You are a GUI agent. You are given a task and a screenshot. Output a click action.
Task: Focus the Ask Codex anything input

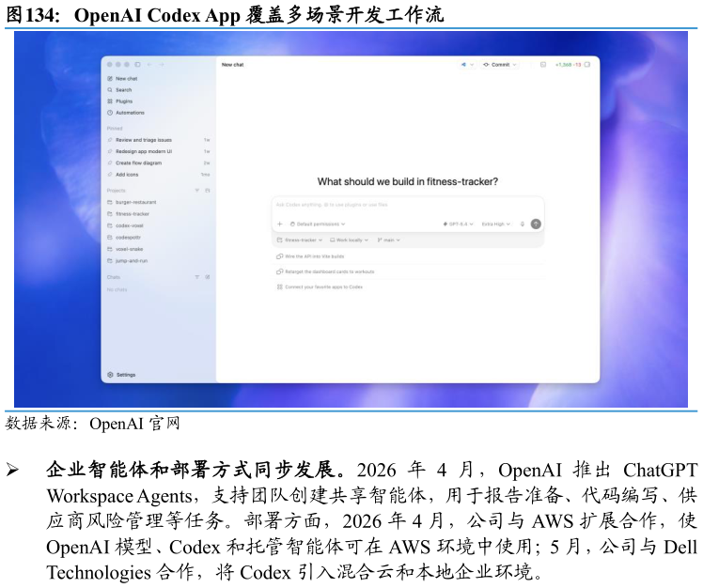(x=408, y=205)
